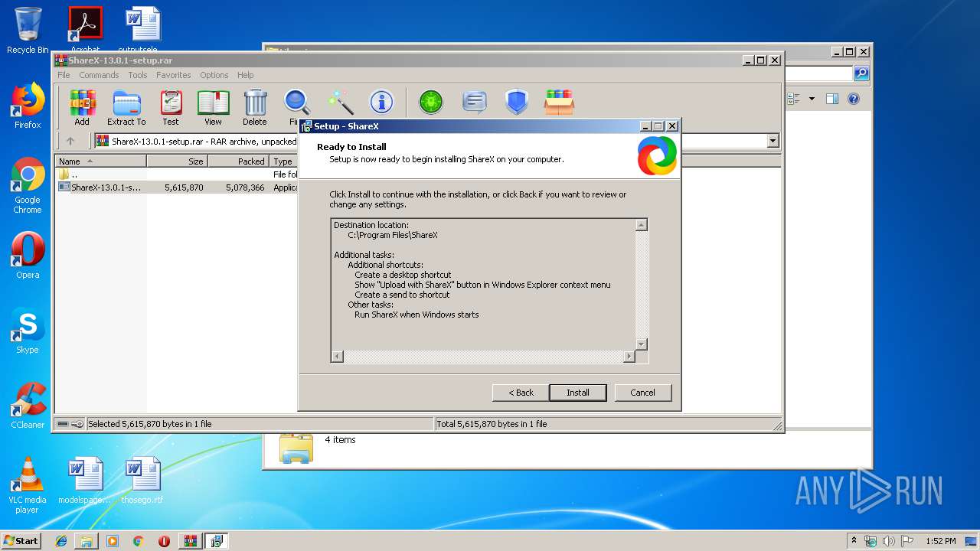The height and width of the screenshot is (551, 980).
Task: Click Cancel in the ShareX setup
Action: pyautogui.click(x=642, y=393)
